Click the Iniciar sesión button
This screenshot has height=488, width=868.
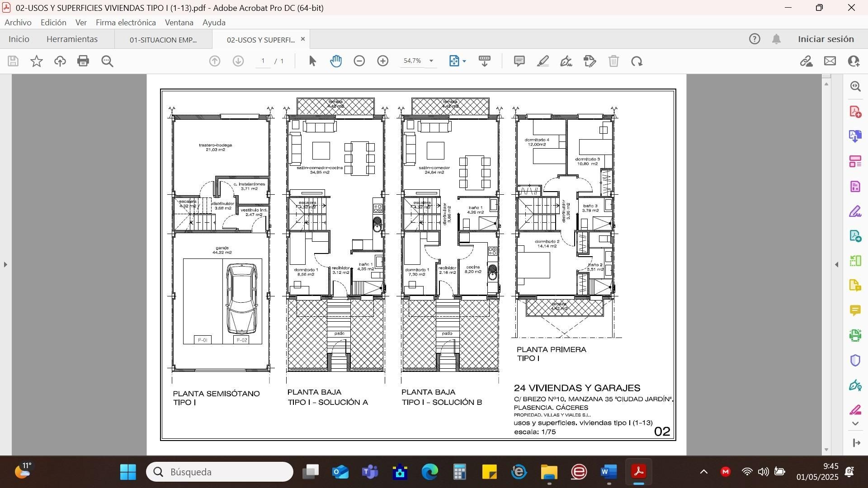coord(825,39)
